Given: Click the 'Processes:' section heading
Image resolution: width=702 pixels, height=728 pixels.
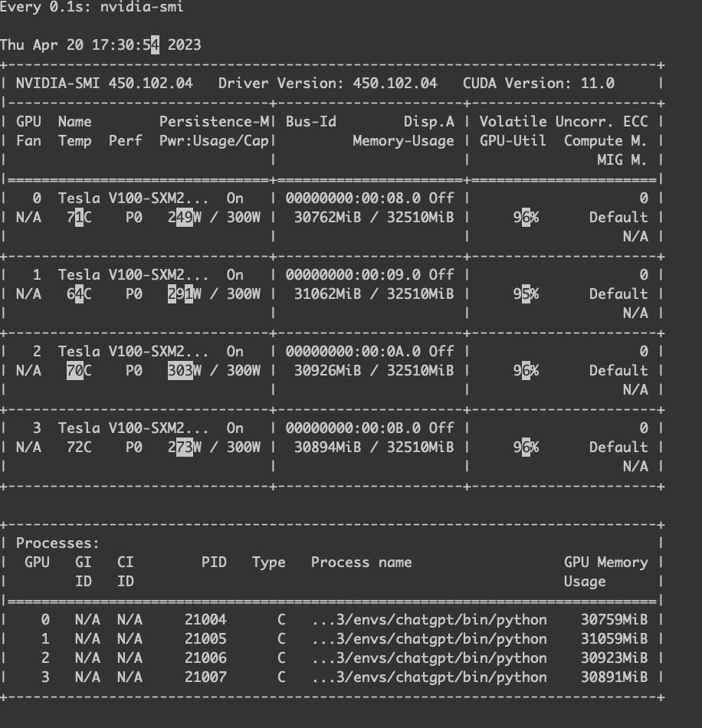Looking at the screenshot, I should pyautogui.click(x=58, y=543).
